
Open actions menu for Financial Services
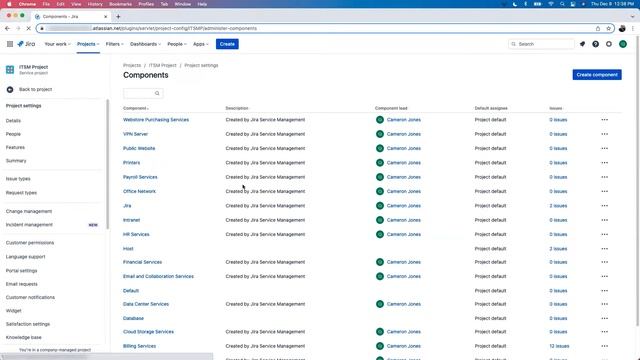pyautogui.click(x=604, y=262)
